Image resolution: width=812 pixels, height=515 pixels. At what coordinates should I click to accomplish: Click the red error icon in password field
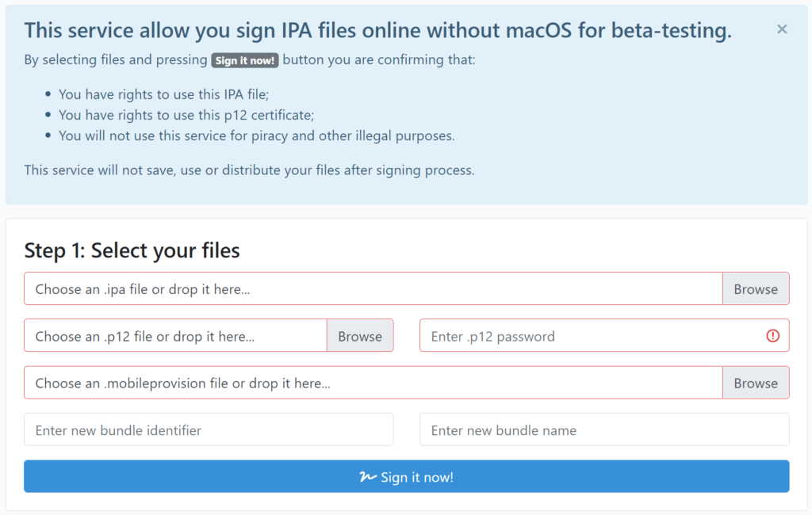tap(773, 336)
